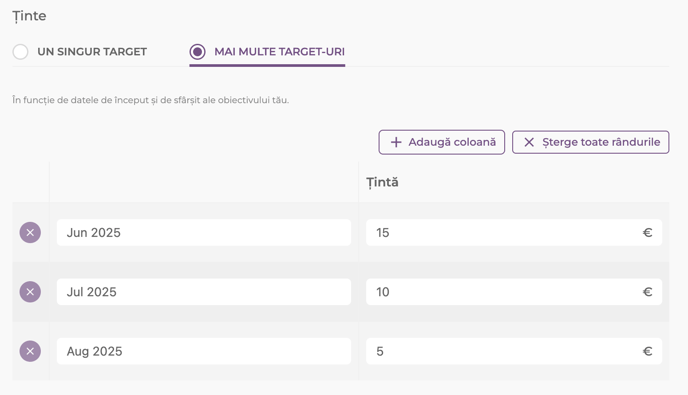Click the euro symbol in the Jun 2025 row

[647, 233]
